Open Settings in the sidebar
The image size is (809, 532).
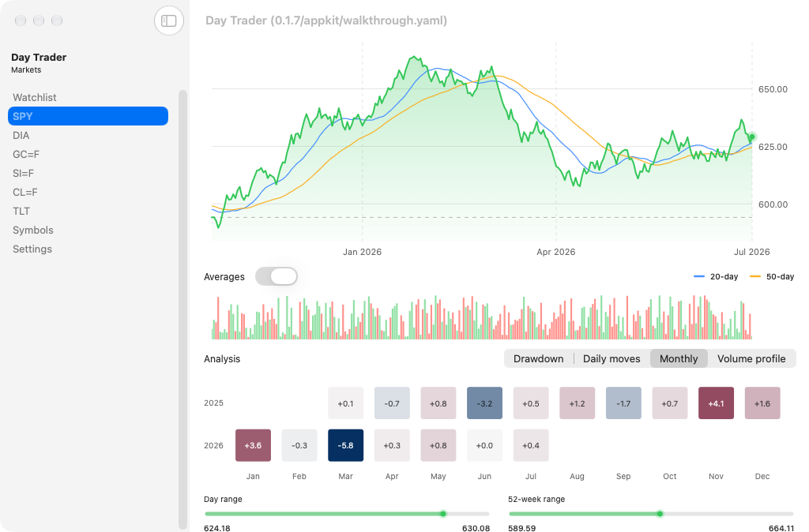(88, 249)
